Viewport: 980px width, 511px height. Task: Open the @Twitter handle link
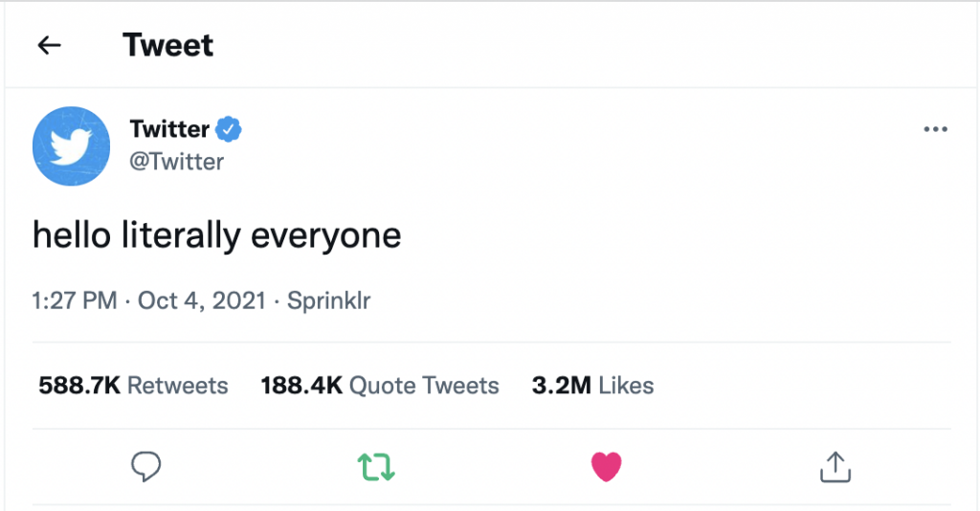176,161
